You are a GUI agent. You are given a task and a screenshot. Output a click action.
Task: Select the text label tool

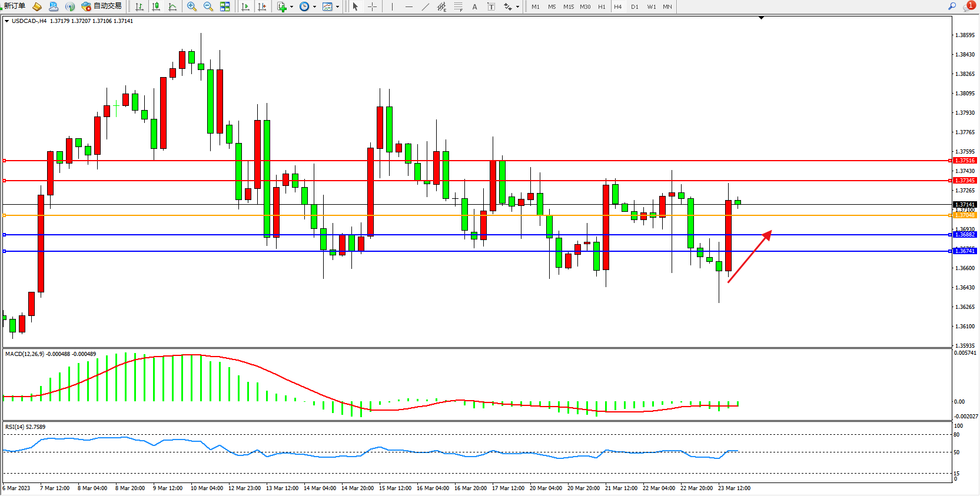point(474,6)
